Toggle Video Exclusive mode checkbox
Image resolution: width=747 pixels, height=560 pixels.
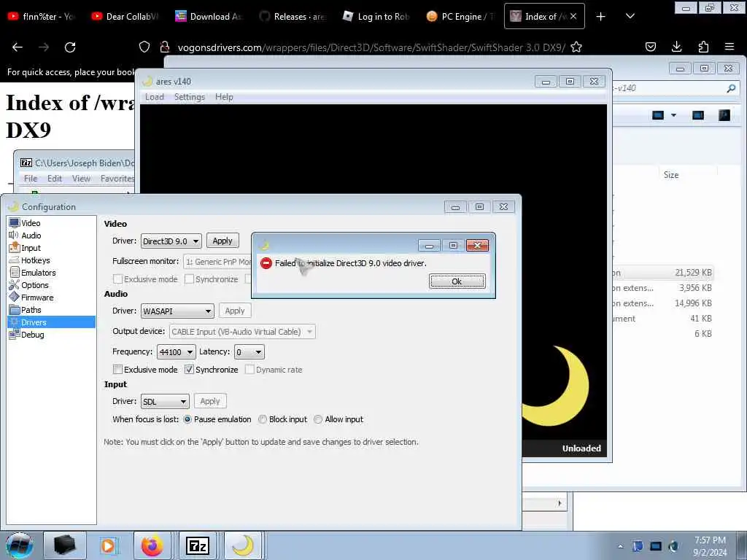(x=117, y=279)
